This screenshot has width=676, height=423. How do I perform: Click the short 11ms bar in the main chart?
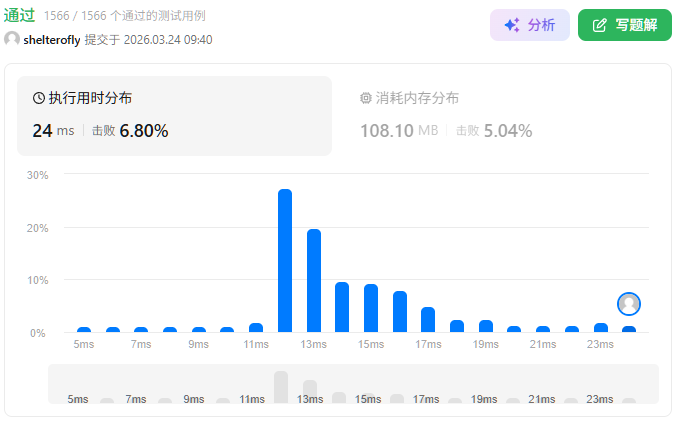tap(256, 327)
